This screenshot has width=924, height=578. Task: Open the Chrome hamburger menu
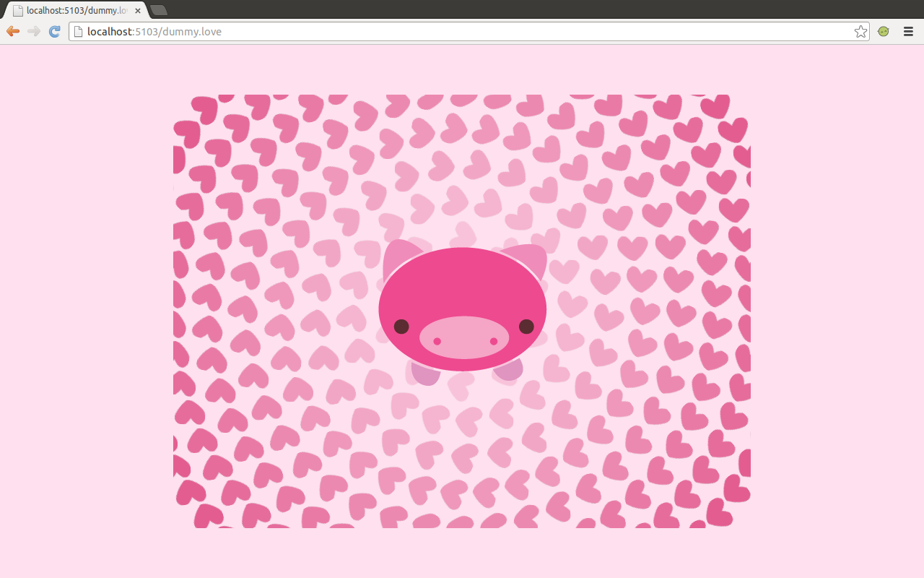907,31
